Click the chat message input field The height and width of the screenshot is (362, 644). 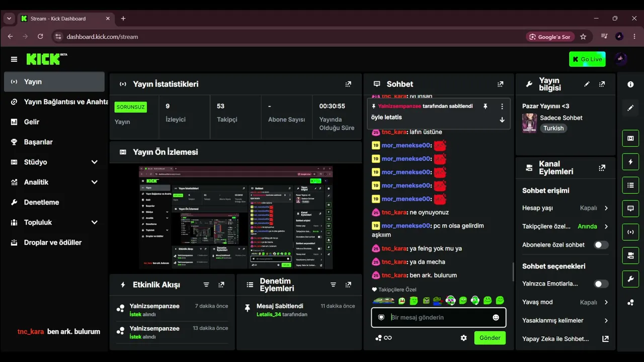[x=439, y=317]
